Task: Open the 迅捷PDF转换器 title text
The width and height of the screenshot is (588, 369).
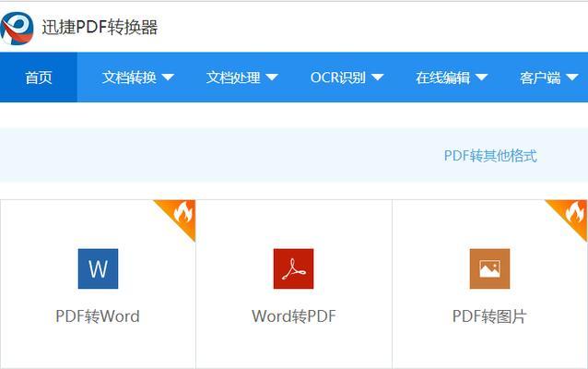Action: point(100,28)
